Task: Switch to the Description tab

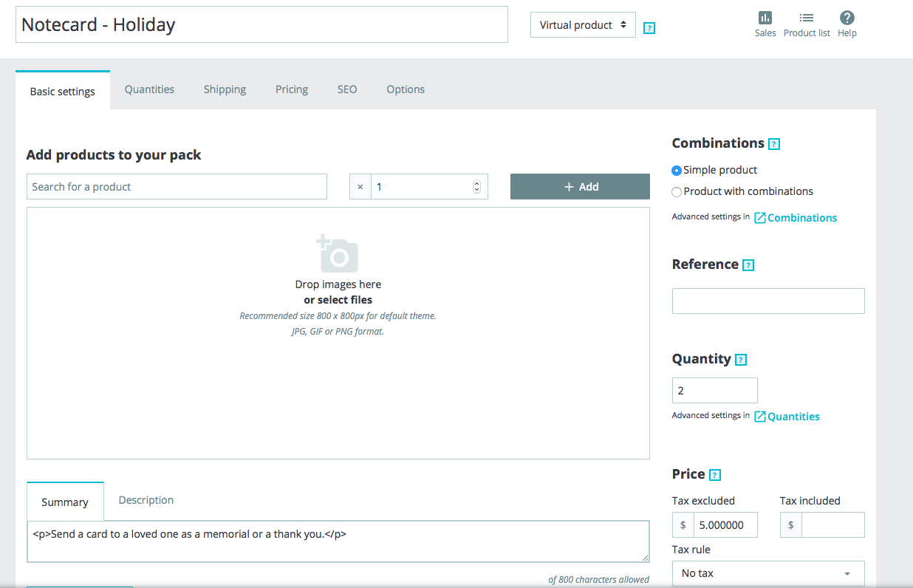Action: pyautogui.click(x=146, y=500)
